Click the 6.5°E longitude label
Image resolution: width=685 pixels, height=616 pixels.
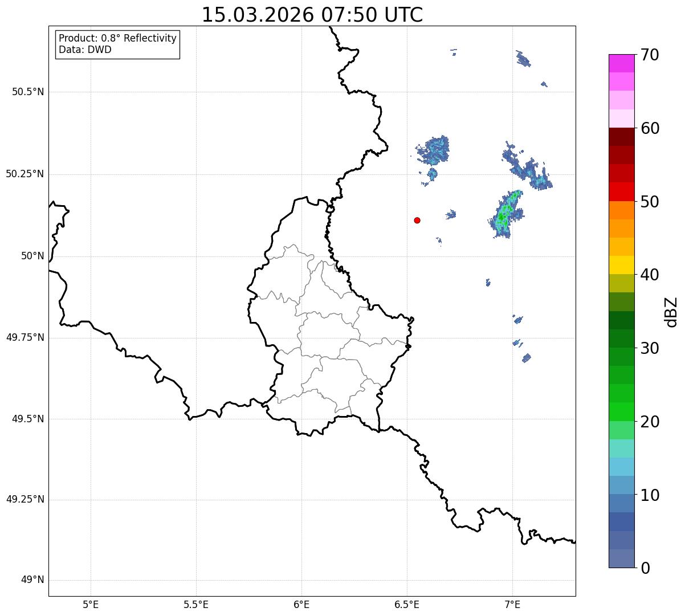407,604
